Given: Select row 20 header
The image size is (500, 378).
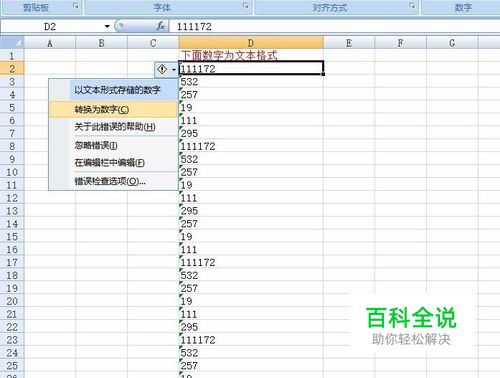Looking at the screenshot, I should (12, 301).
